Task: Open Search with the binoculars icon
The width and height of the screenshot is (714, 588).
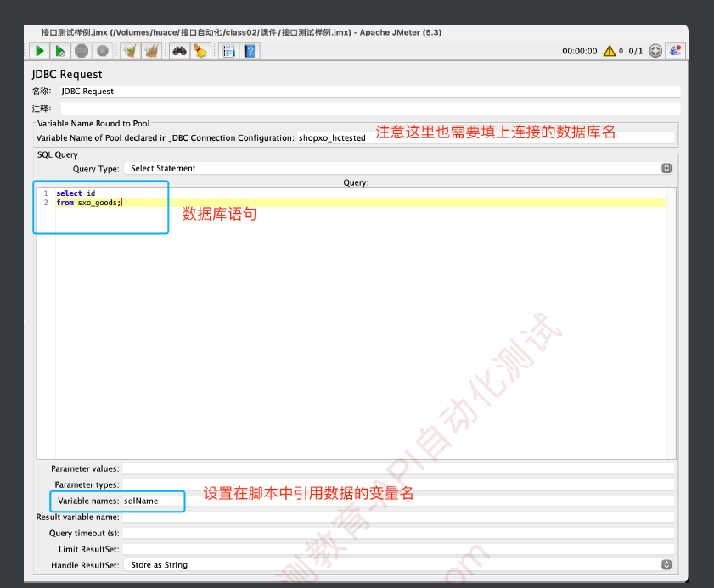Action: 179,51
